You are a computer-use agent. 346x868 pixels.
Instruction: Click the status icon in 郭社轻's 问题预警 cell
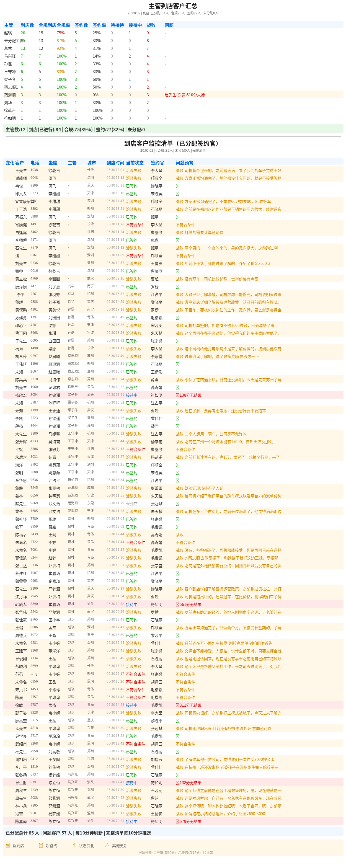pyautogui.click(x=177, y=519)
